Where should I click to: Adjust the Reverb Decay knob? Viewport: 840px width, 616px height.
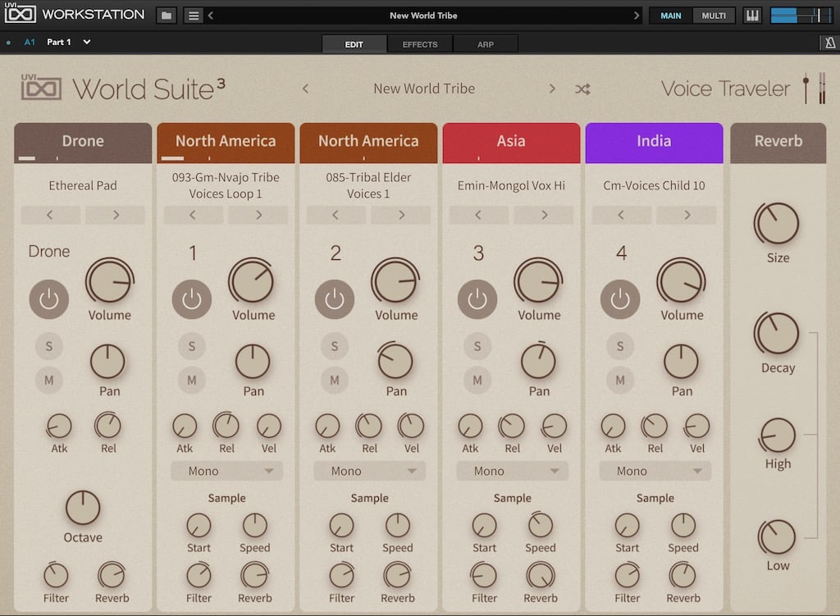point(777,333)
